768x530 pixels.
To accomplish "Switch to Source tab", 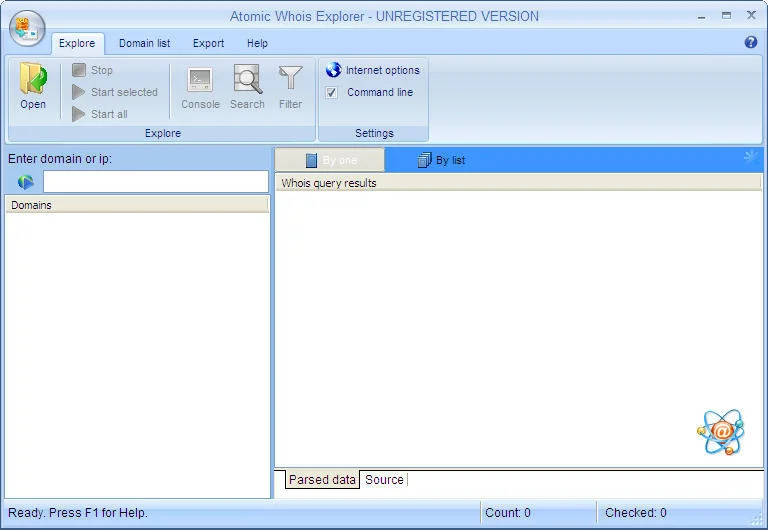I will click(x=384, y=480).
